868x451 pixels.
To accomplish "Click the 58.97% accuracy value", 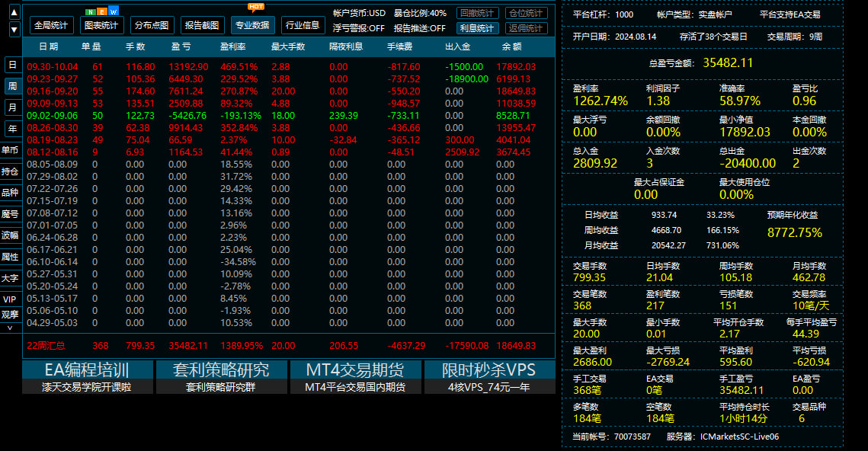I will [x=739, y=101].
